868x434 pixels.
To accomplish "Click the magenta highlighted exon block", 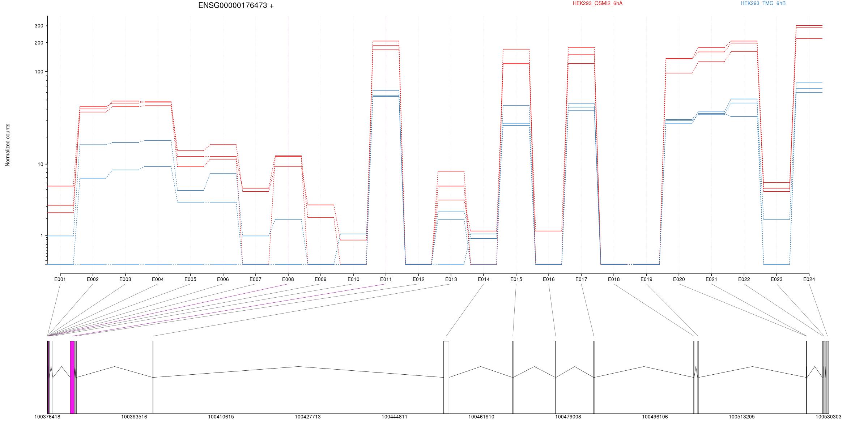I will 72,377.
